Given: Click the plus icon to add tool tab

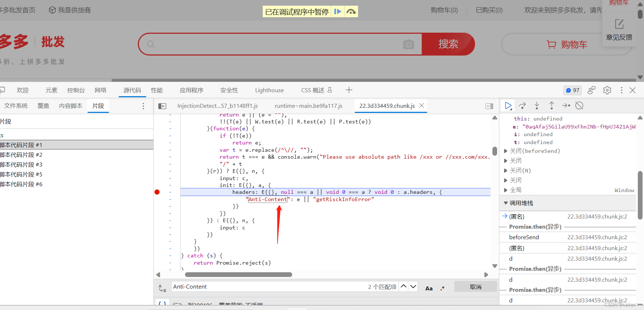Looking at the screenshot, I should pos(349,90).
